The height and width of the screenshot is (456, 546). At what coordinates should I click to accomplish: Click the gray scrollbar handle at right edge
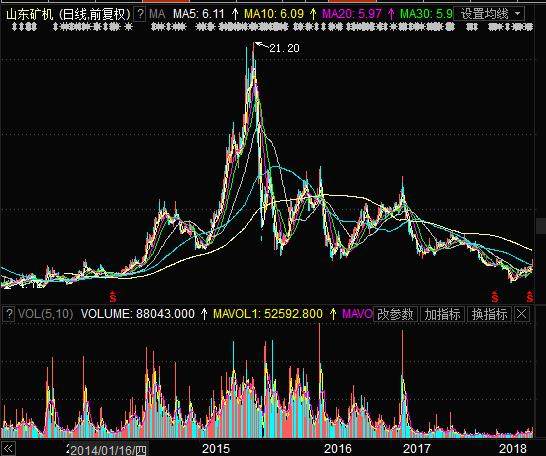541,226
